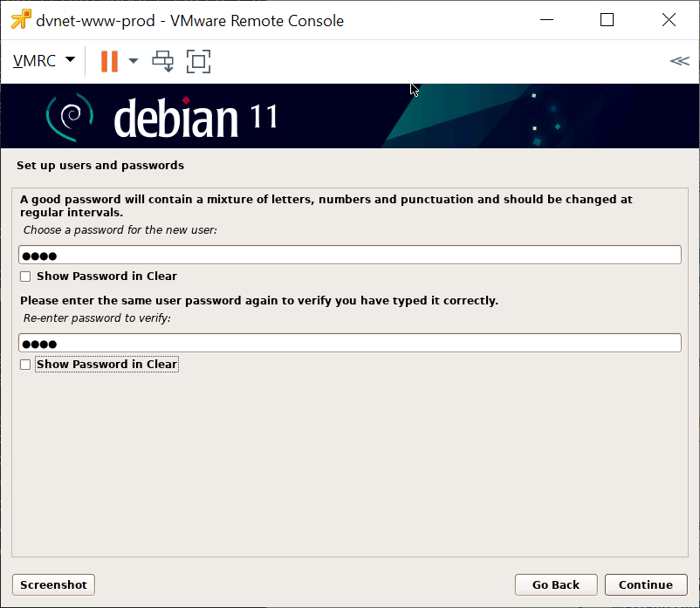The height and width of the screenshot is (608, 700).
Task: Minimize the VMware Remote Console window
Action: coord(546,20)
